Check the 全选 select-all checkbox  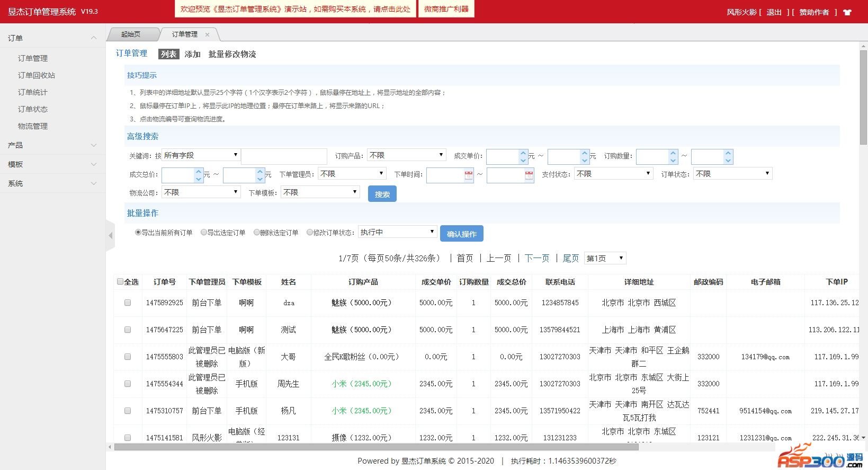[x=120, y=282]
